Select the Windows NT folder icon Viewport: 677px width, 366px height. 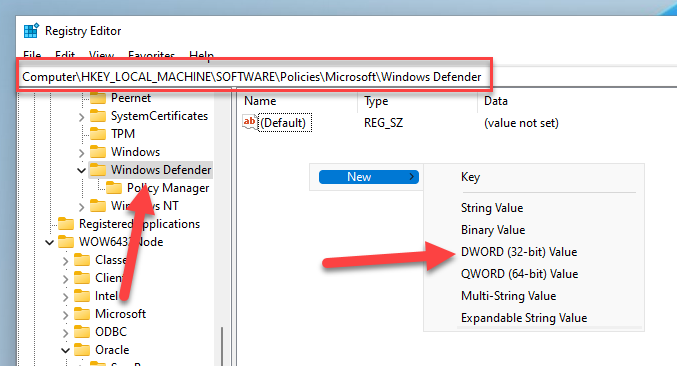98,206
